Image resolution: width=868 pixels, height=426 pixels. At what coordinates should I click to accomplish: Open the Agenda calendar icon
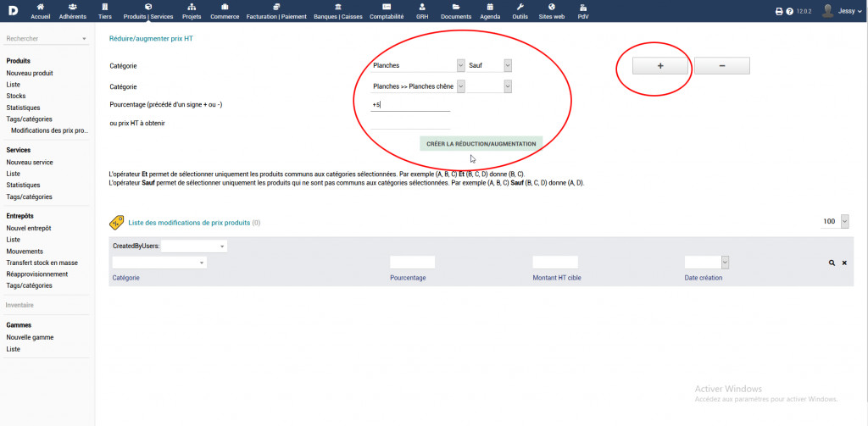pos(490,7)
